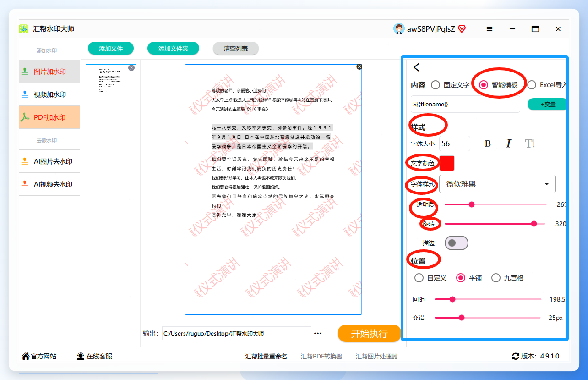
Task: Switch to PDF加水印 section
Action: point(49,117)
